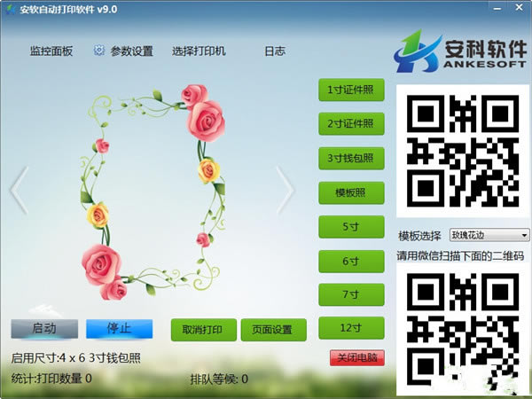532x399 pixels.
Task: Click the 统计:打印数量 0 text
Action: 51,379
